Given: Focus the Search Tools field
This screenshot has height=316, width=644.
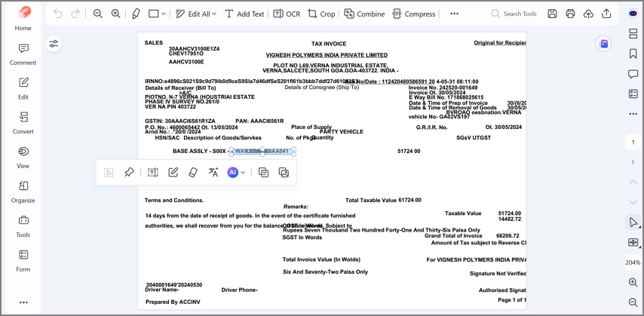Looking at the screenshot, I should click(514, 14).
